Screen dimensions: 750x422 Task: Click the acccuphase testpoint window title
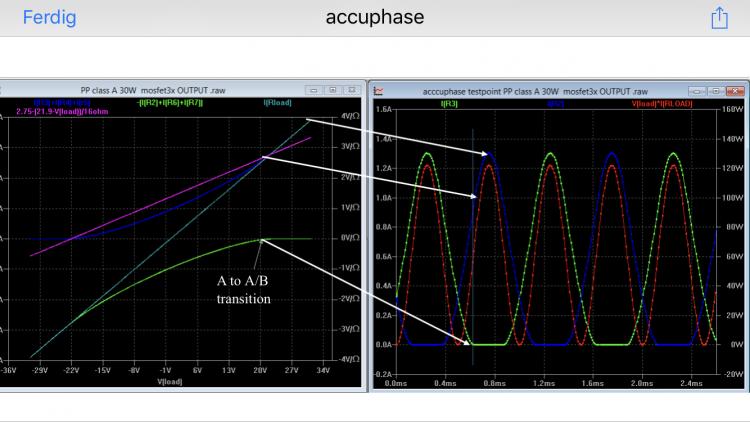point(535,91)
